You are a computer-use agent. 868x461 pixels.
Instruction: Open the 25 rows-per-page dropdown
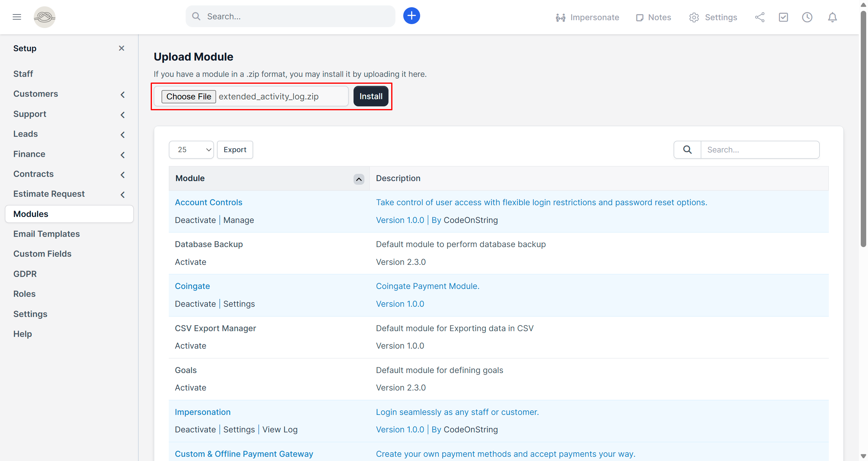click(191, 150)
